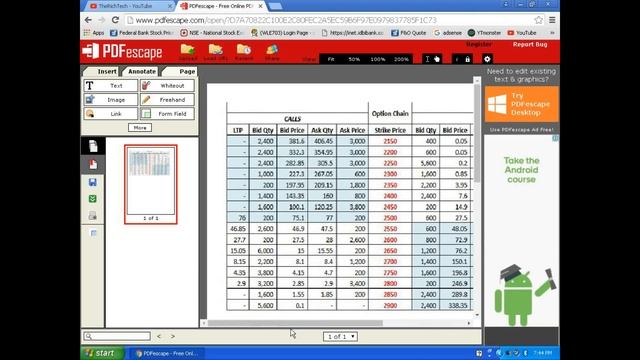Choose the Freehand pencil tool
Image resolution: width=640 pixels, height=360 pixels.
pyautogui.click(x=167, y=100)
